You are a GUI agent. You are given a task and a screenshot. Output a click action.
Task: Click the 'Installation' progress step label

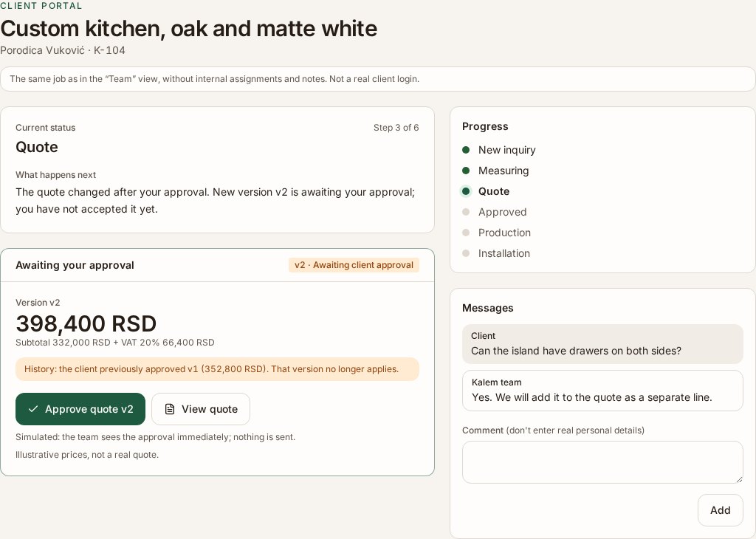[504, 253]
